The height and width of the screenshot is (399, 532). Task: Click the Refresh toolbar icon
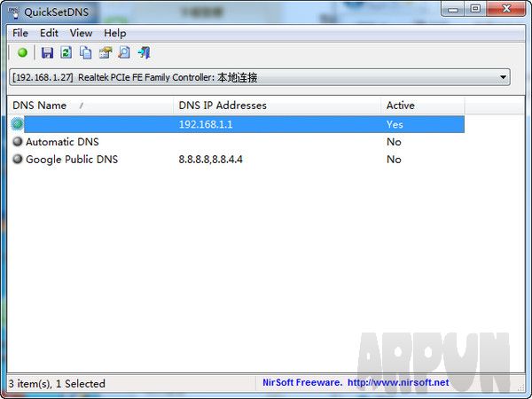(x=66, y=52)
